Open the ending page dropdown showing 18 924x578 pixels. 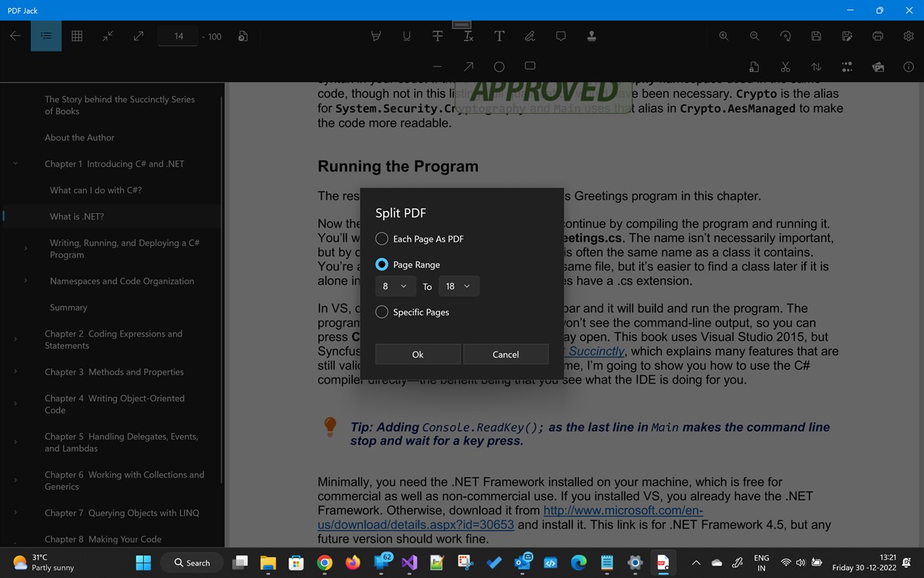[458, 286]
